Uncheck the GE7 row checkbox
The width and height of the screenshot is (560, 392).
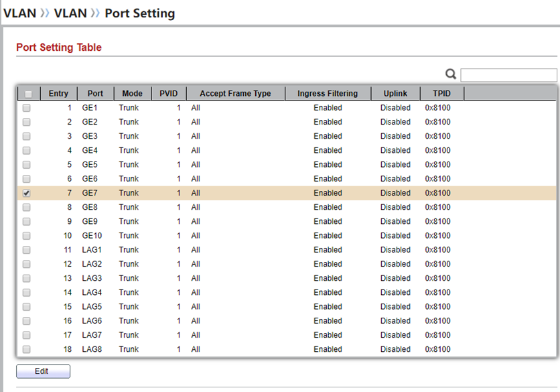pos(27,193)
